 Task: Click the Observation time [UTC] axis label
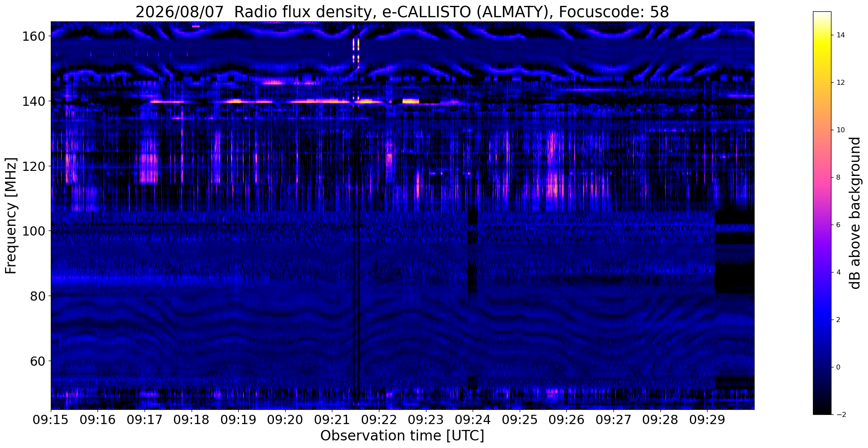coord(402,436)
